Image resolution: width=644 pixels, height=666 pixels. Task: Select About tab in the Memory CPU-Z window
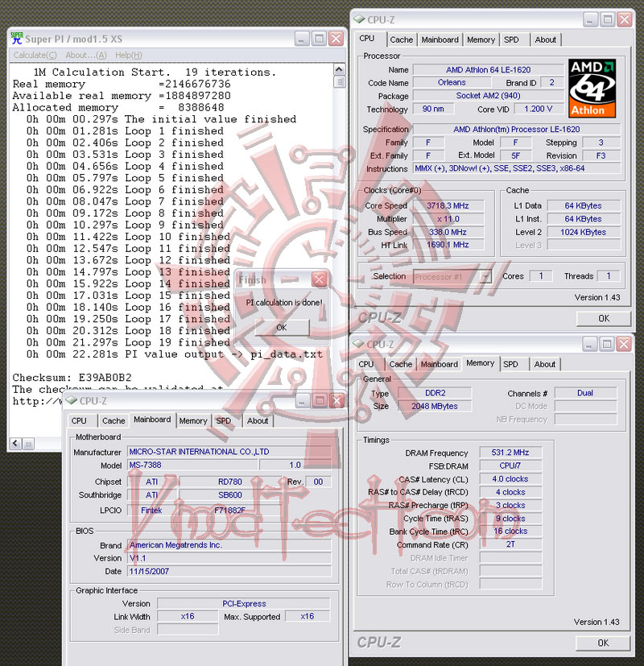pyautogui.click(x=544, y=365)
